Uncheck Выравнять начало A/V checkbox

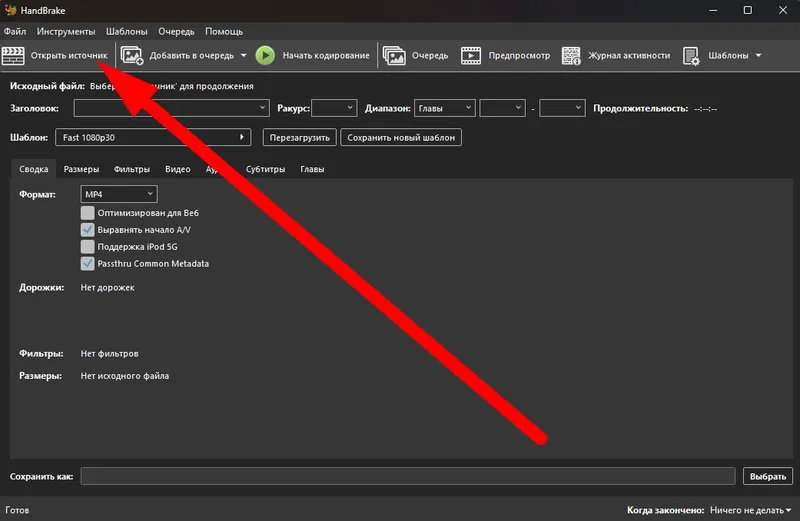[x=87, y=230]
